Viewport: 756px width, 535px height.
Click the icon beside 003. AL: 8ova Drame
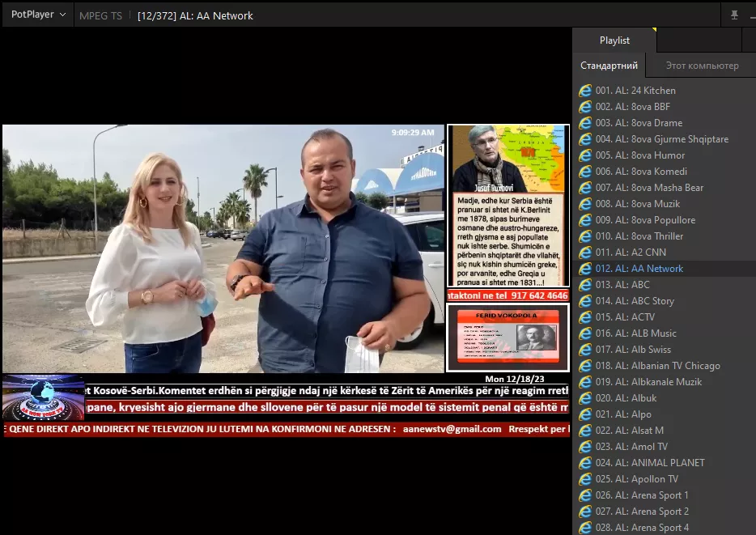pyautogui.click(x=585, y=123)
